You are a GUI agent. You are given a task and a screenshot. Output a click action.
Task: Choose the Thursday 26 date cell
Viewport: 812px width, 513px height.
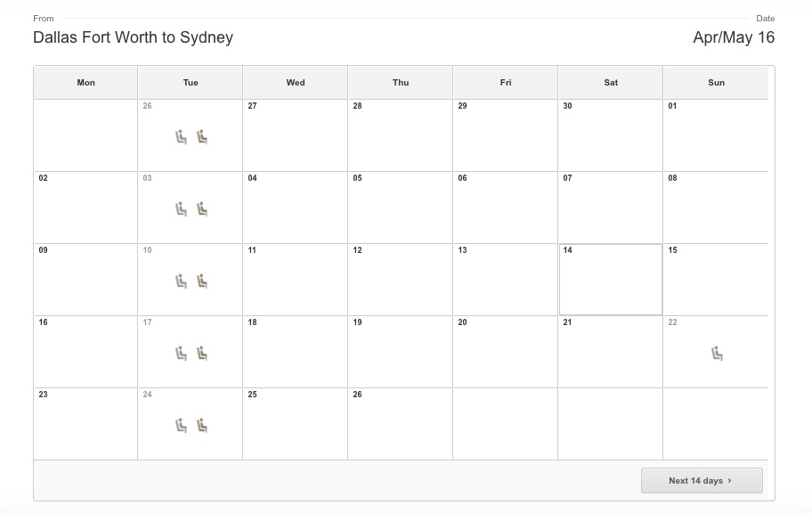401,423
